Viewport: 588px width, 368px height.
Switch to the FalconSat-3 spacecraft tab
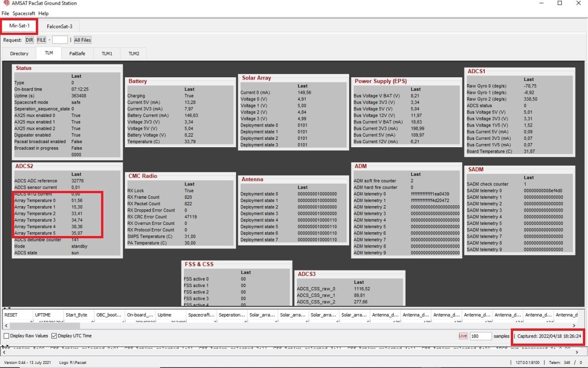pyautogui.click(x=59, y=26)
